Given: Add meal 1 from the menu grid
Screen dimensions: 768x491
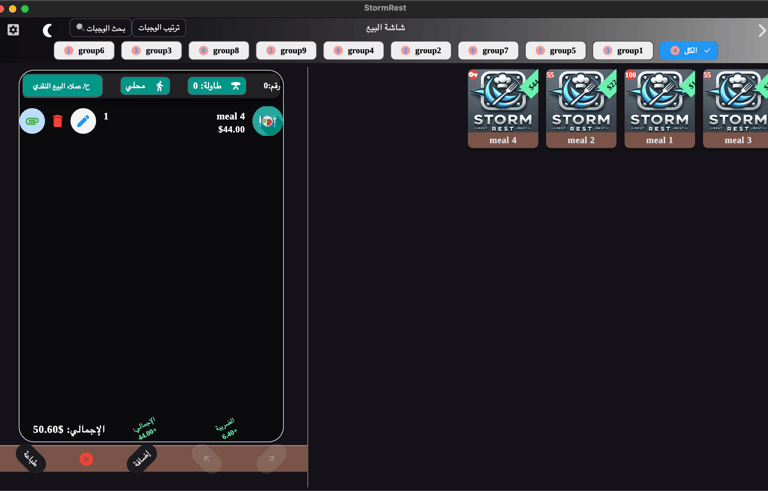Looking at the screenshot, I should (660, 108).
